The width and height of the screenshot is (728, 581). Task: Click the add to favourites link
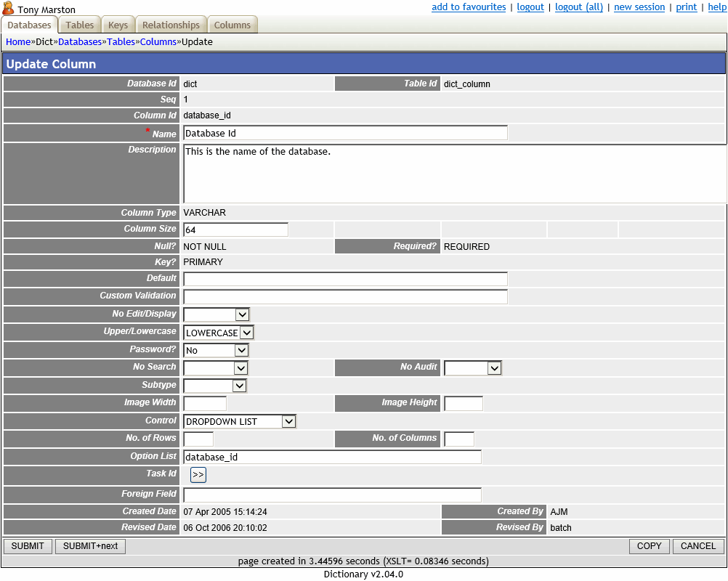tap(468, 7)
